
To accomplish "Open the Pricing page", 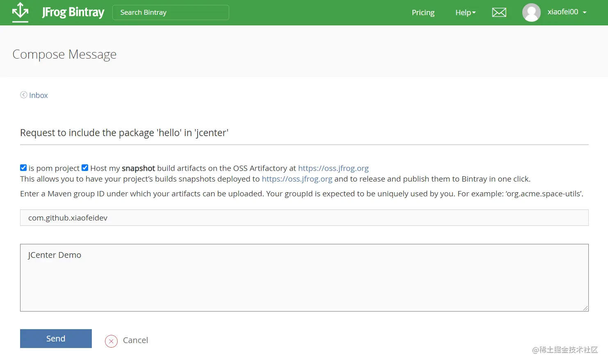I will (x=423, y=13).
